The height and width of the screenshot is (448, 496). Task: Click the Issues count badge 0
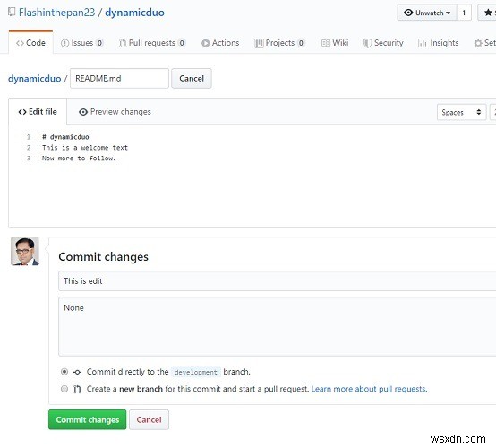point(99,43)
